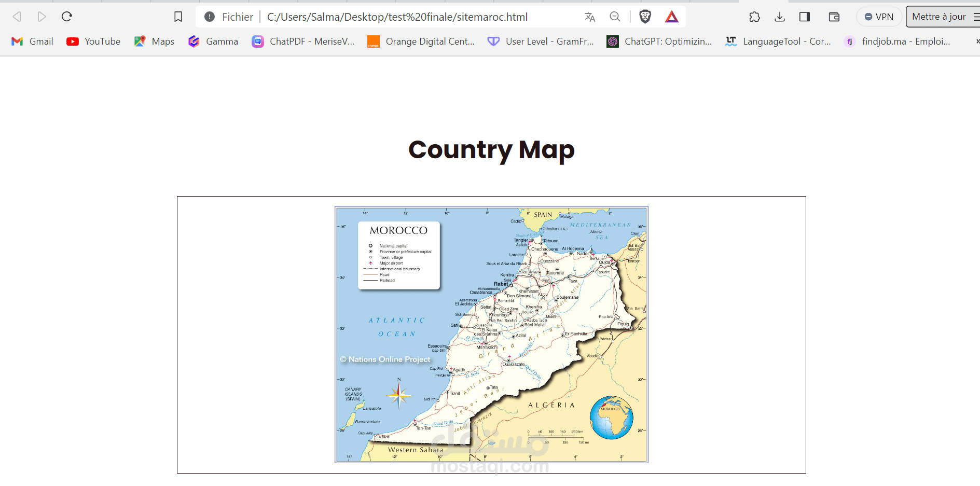Click the Western Sahara map label
980x486 pixels.
click(x=416, y=450)
